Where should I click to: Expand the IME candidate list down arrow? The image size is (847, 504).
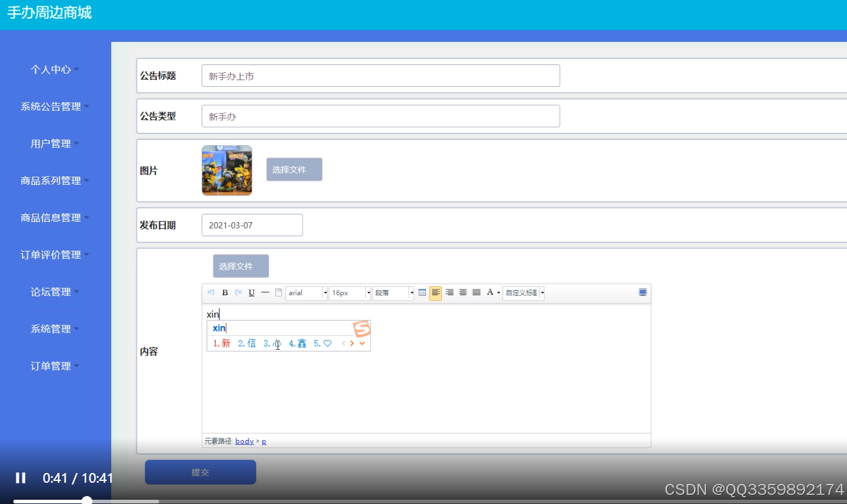tap(362, 344)
